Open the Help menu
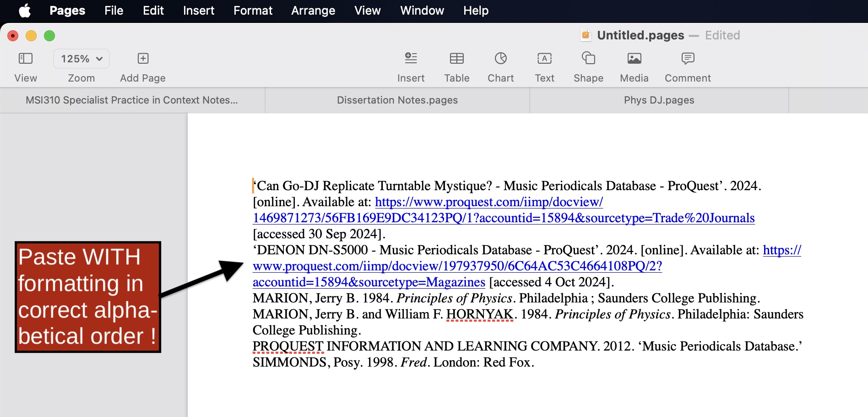This screenshot has width=868, height=417. pyautogui.click(x=476, y=11)
